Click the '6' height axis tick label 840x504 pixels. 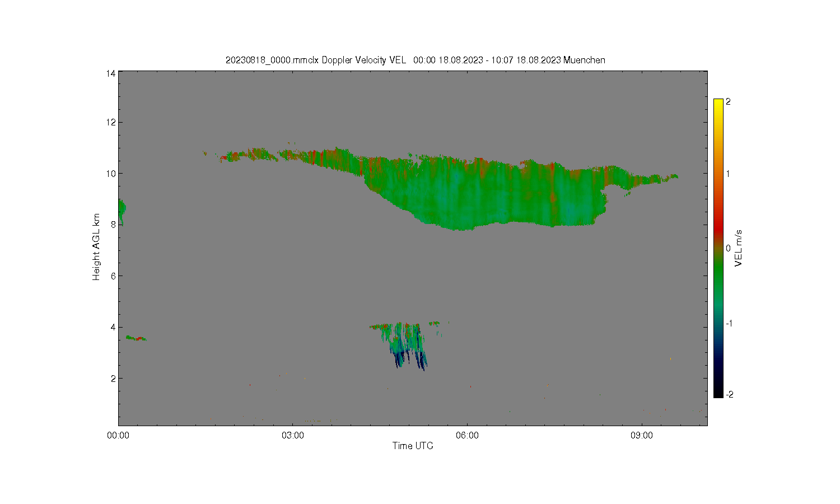[113, 276]
